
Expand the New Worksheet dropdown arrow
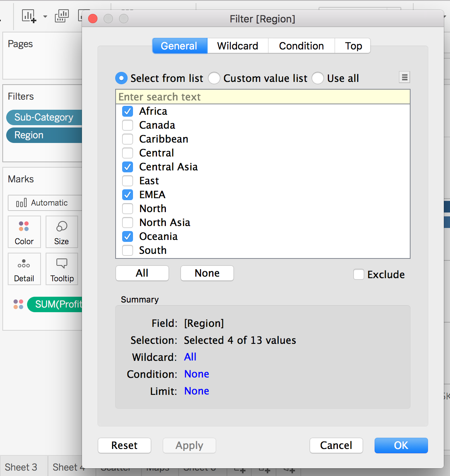[x=45, y=17]
